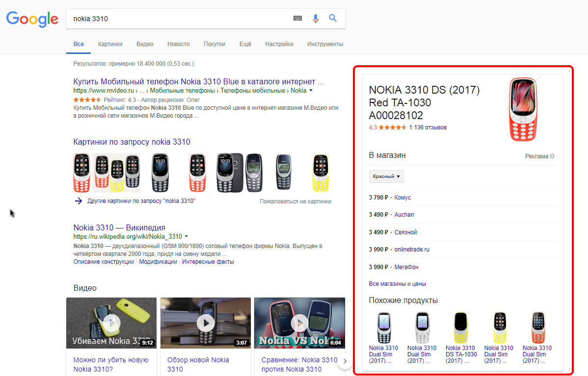Click Другие картинки по запросу link
Screen dimensions: 588x376
point(141,201)
